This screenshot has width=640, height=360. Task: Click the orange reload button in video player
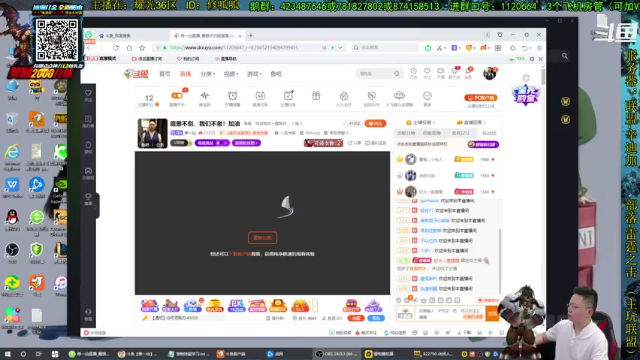(262, 238)
